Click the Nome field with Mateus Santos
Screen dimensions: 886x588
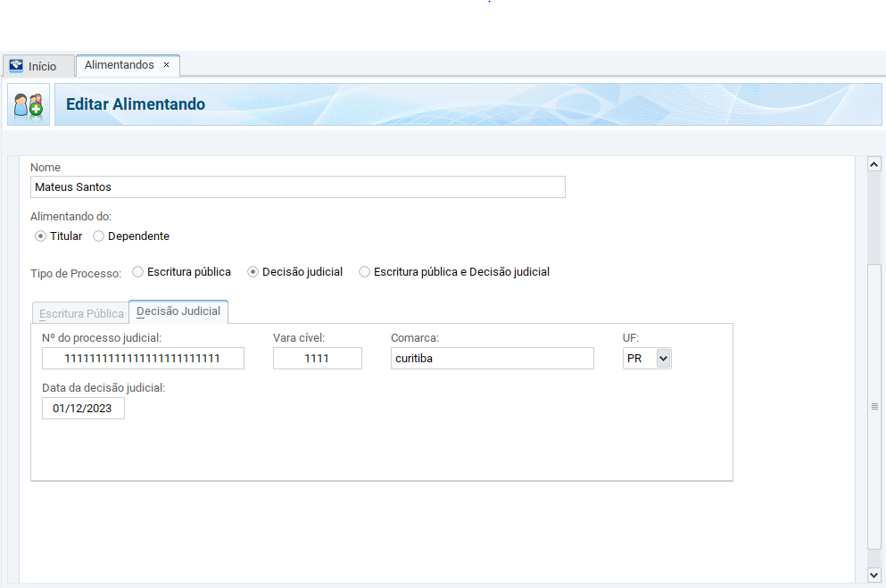tap(297, 186)
